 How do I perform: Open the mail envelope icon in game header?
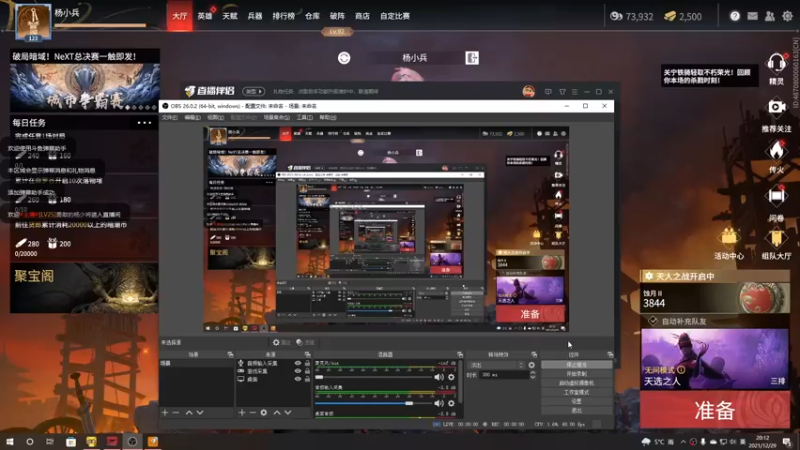click(753, 16)
